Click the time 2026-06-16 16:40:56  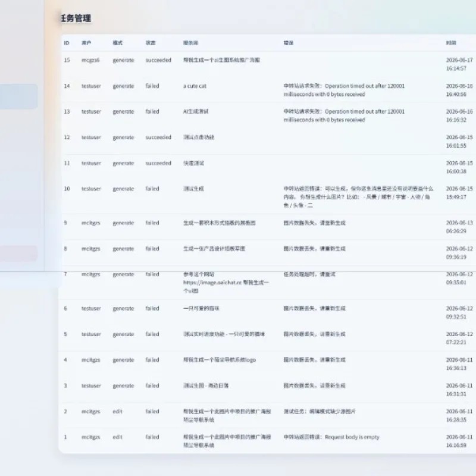[459, 90]
